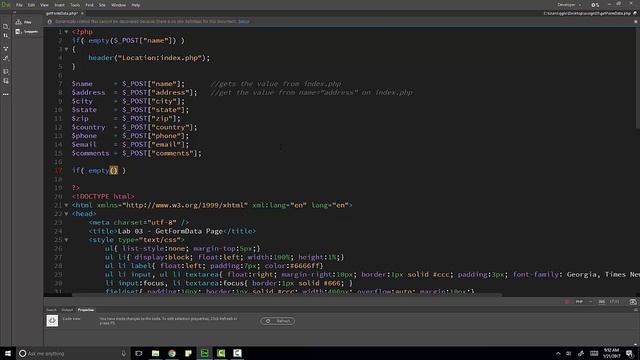Screen dimensions: 640x360
Task: Click the Setup link in info bar
Action: click(244, 22)
